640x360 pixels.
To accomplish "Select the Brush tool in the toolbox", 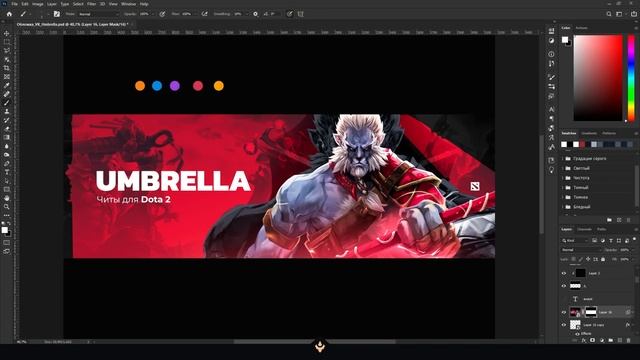I will [7, 102].
